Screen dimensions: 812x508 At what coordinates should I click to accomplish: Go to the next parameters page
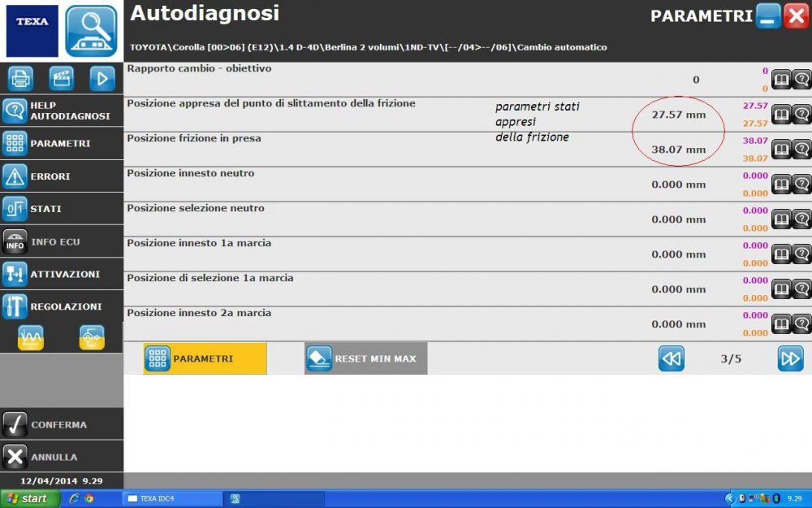[790, 358]
